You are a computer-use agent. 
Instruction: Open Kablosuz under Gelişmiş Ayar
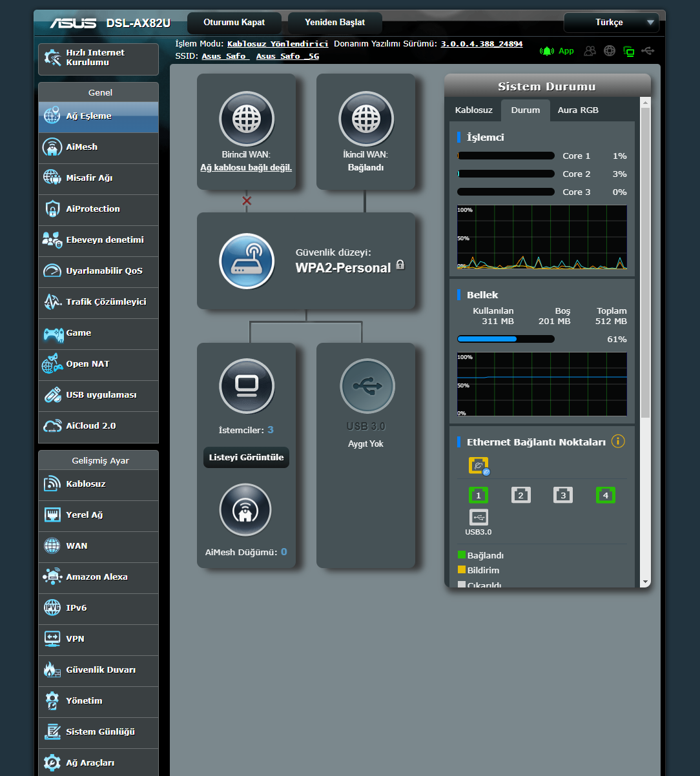point(98,485)
